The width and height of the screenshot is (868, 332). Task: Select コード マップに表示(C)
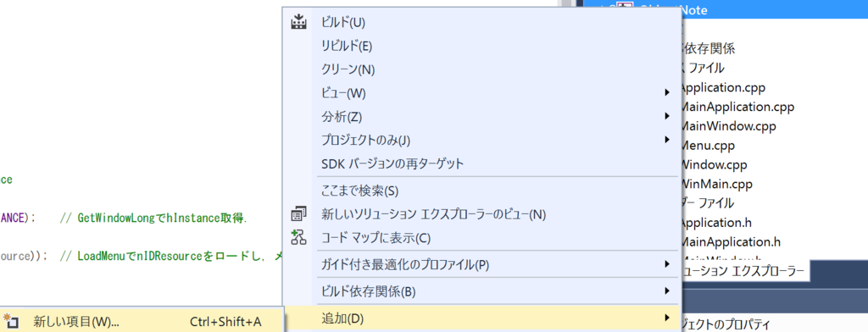tap(376, 239)
